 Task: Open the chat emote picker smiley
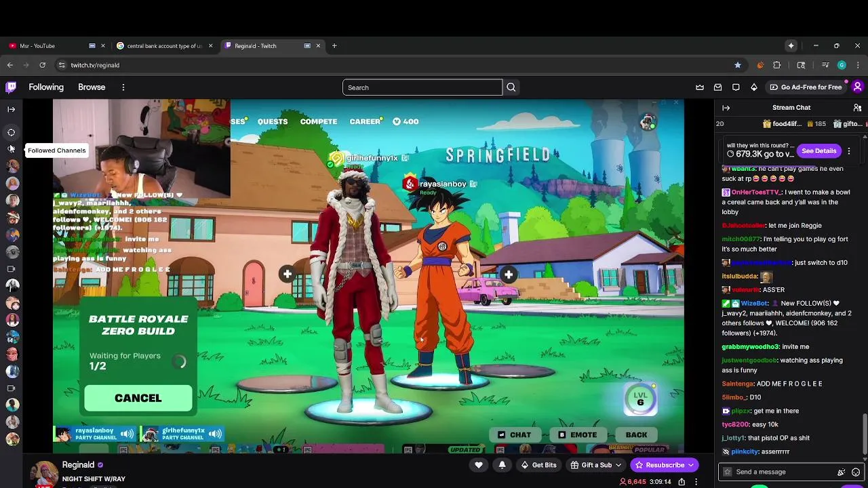pyautogui.click(x=856, y=472)
